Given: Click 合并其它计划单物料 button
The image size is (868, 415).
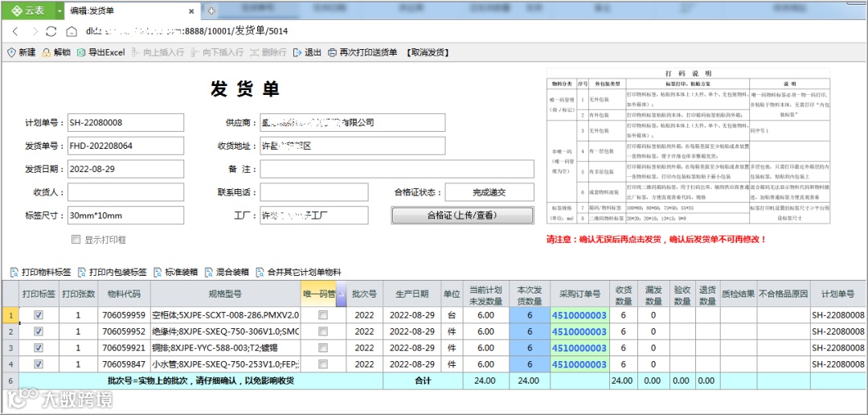Looking at the screenshot, I should tap(298, 273).
